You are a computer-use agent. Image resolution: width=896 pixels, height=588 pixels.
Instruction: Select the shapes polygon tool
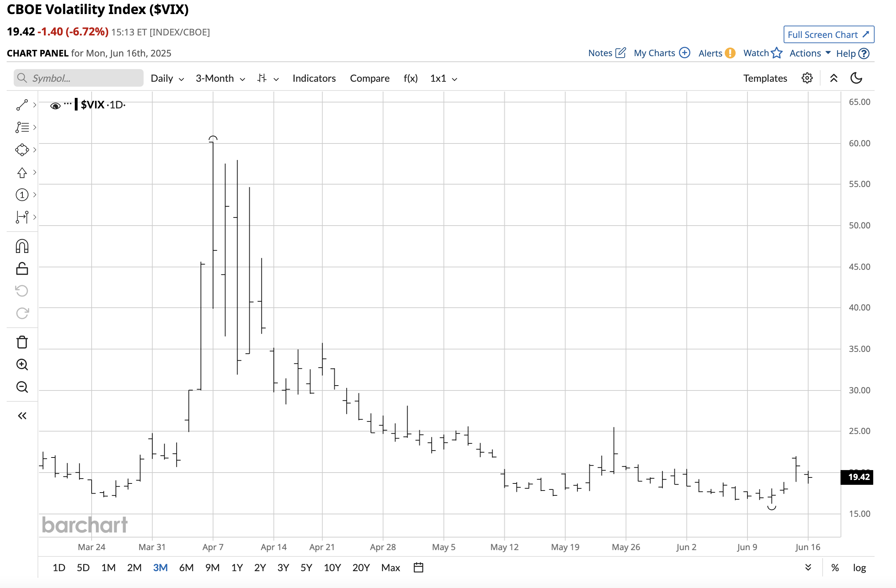tap(22, 150)
